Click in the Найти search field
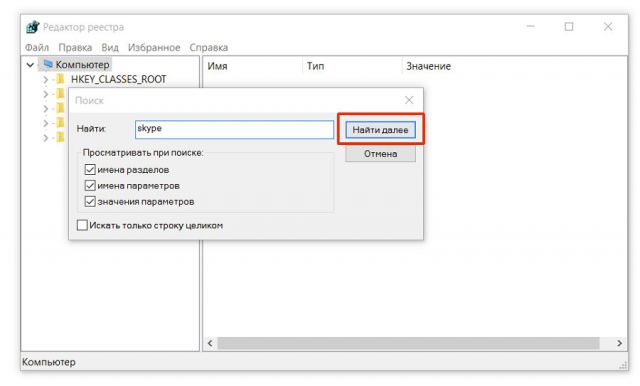This screenshot has width=640, height=386. [234, 129]
